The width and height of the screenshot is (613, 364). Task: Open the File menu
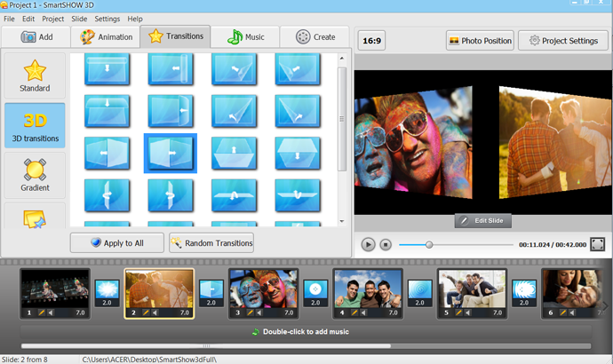coord(9,19)
